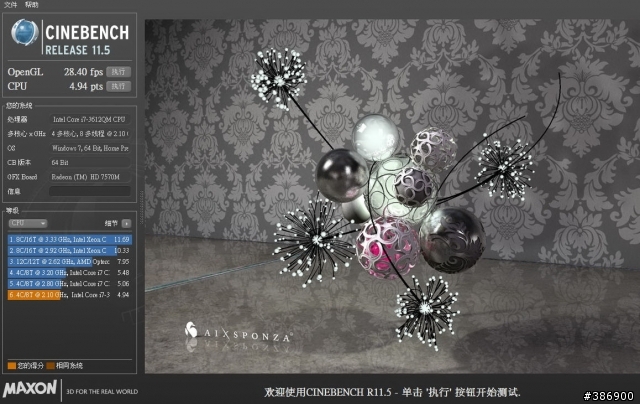
Task: Click the processor field Intel Core i7-3612QM
Action: click(x=90, y=119)
